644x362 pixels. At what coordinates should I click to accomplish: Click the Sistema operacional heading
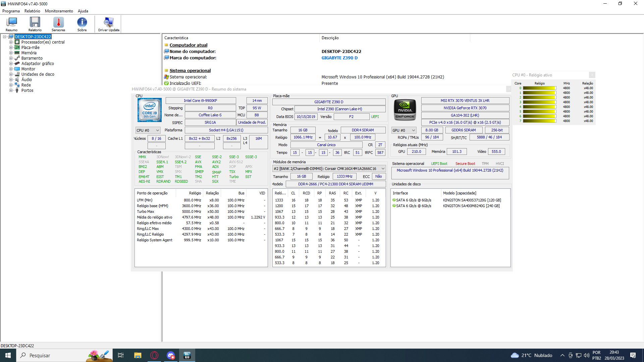tap(190, 71)
